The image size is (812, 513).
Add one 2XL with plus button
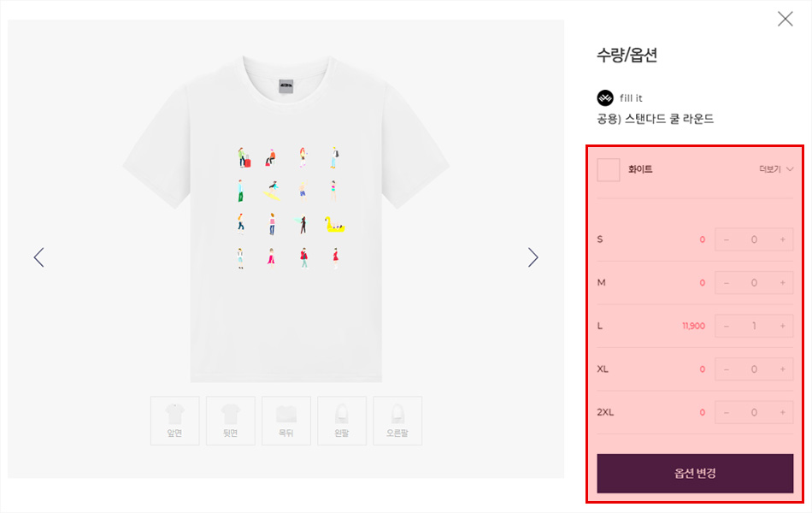click(782, 412)
